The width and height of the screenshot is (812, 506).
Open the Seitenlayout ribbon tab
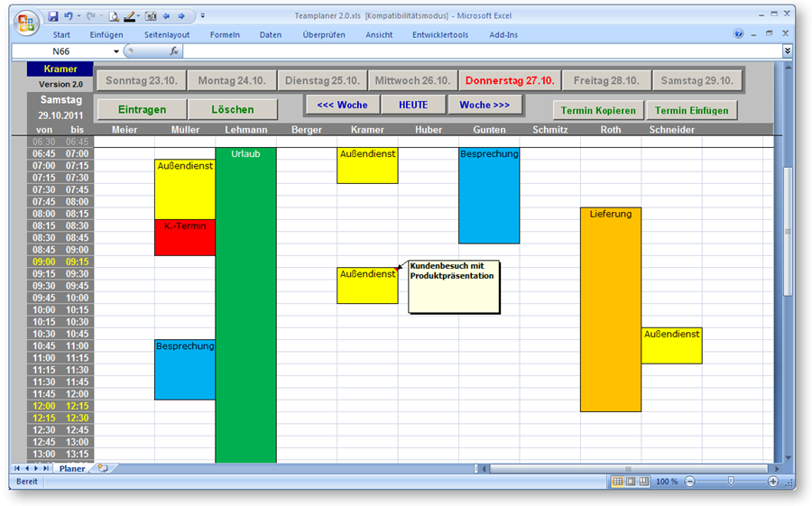167,34
